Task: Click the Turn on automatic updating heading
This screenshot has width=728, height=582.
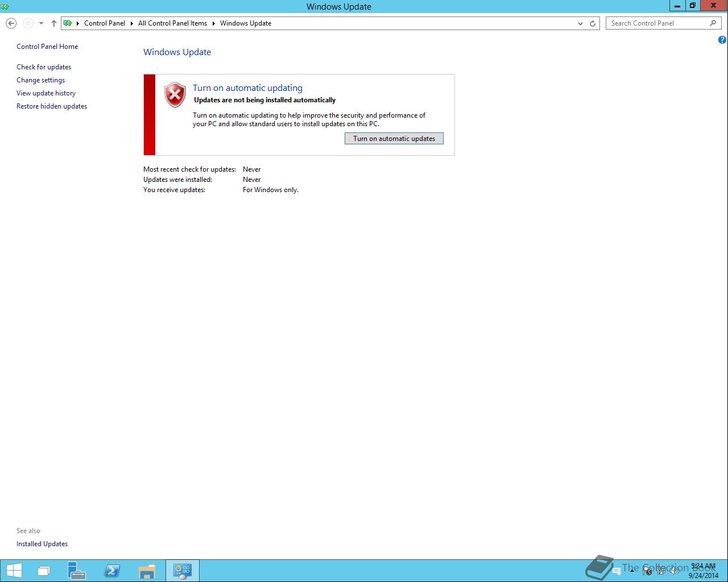Action: tap(247, 88)
